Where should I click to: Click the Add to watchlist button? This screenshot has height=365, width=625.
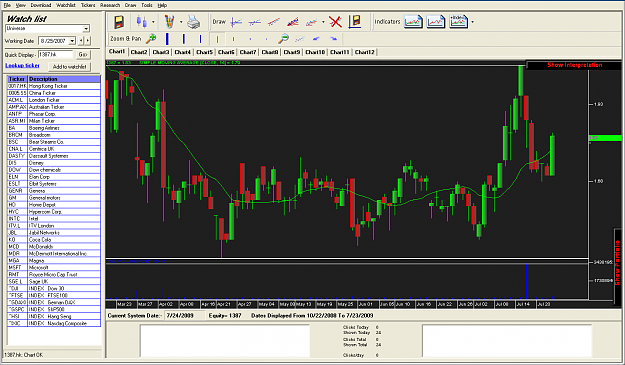[69, 67]
